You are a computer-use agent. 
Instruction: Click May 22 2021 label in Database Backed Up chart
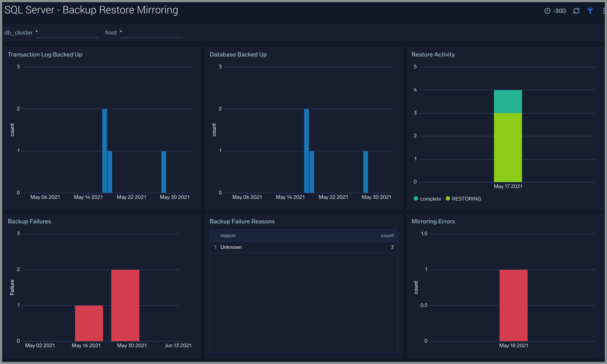click(333, 197)
